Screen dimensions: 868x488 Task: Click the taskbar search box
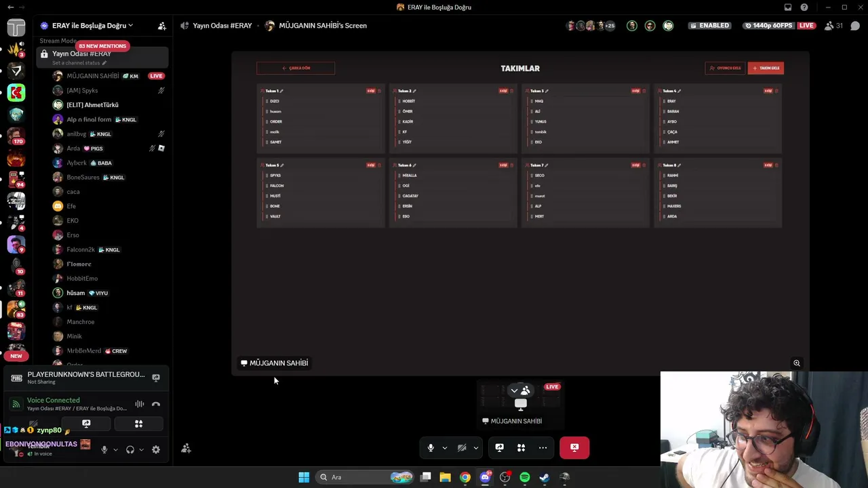[x=366, y=477]
